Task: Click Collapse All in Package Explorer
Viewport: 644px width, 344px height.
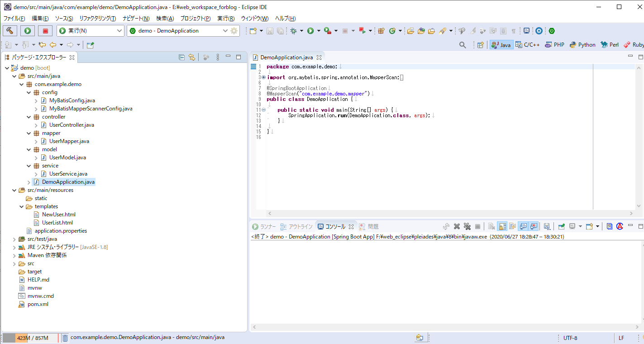Action: coord(181,57)
